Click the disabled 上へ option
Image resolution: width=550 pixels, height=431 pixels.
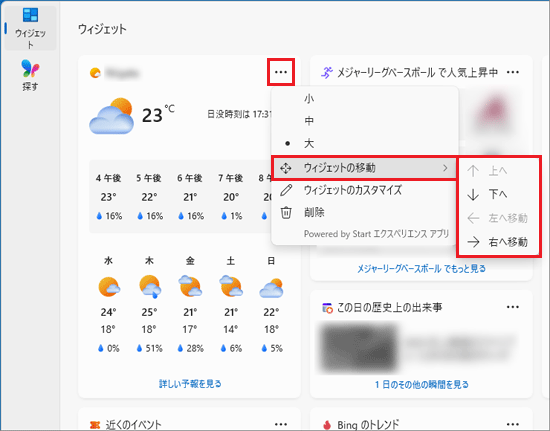point(499,171)
